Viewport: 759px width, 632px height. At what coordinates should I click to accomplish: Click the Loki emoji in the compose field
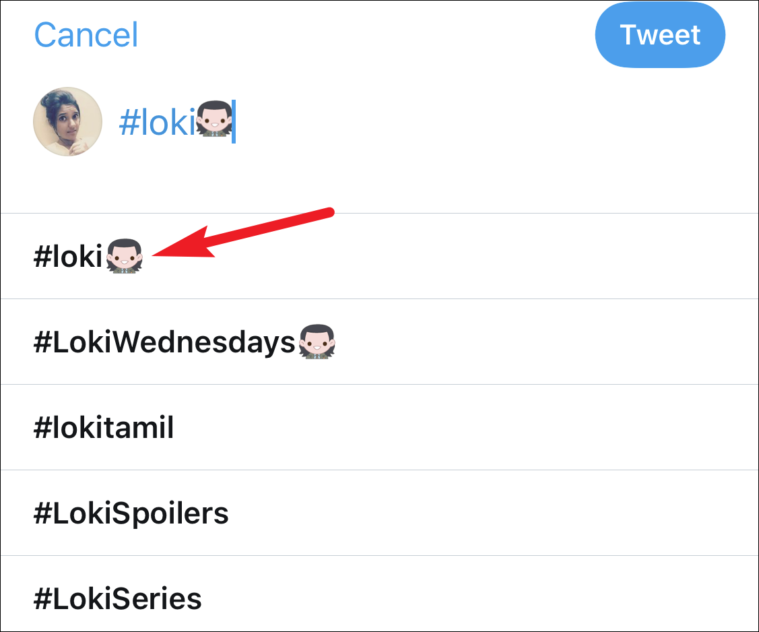click(x=212, y=122)
